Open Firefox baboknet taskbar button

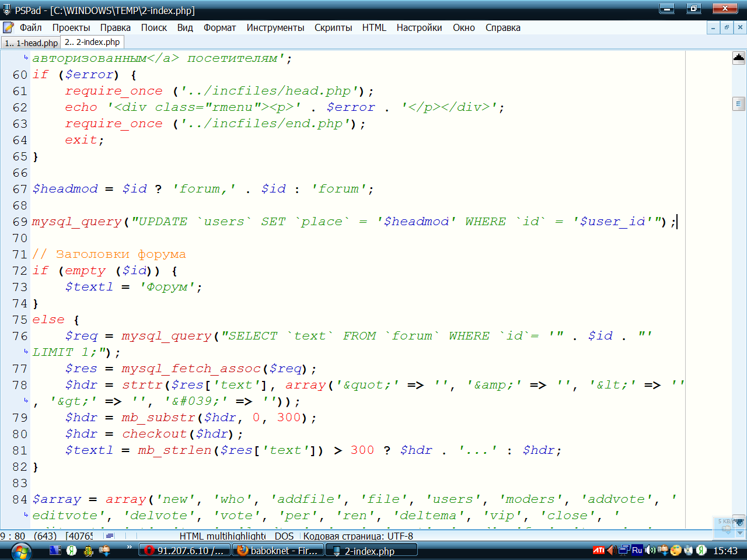coord(278,551)
